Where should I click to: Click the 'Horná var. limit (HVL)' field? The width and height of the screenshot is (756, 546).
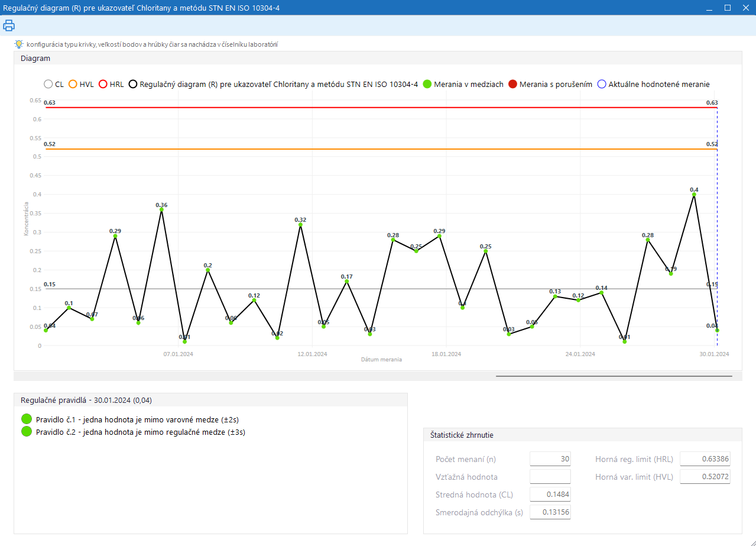(705, 477)
